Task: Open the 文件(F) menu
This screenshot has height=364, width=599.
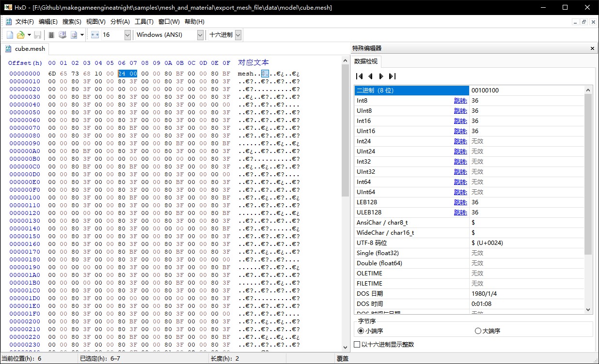Action: (25, 22)
